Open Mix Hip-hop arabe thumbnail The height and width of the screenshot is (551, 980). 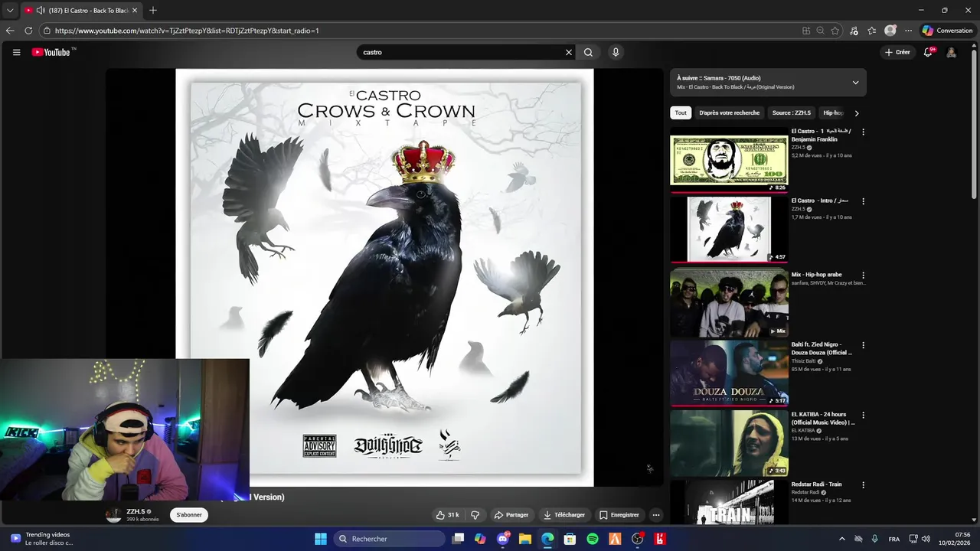click(729, 303)
